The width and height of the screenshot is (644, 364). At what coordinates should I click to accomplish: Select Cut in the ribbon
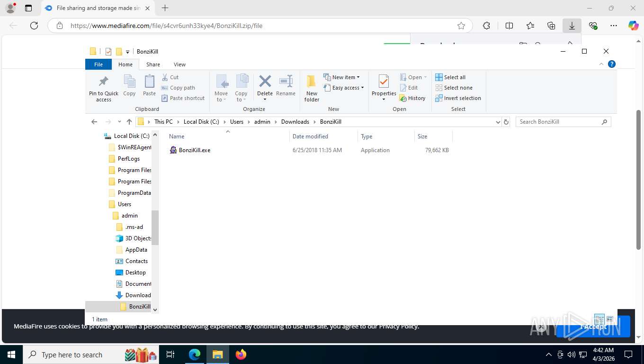click(170, 77)
